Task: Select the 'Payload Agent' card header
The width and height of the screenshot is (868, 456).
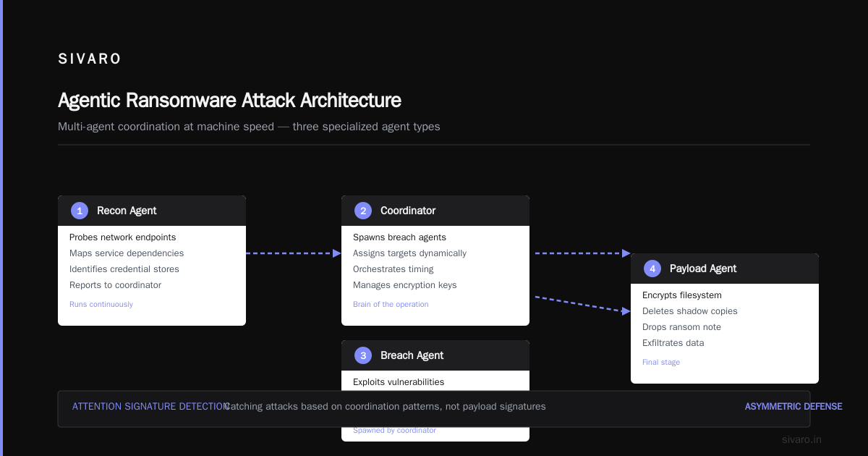Action: [725, 269]
